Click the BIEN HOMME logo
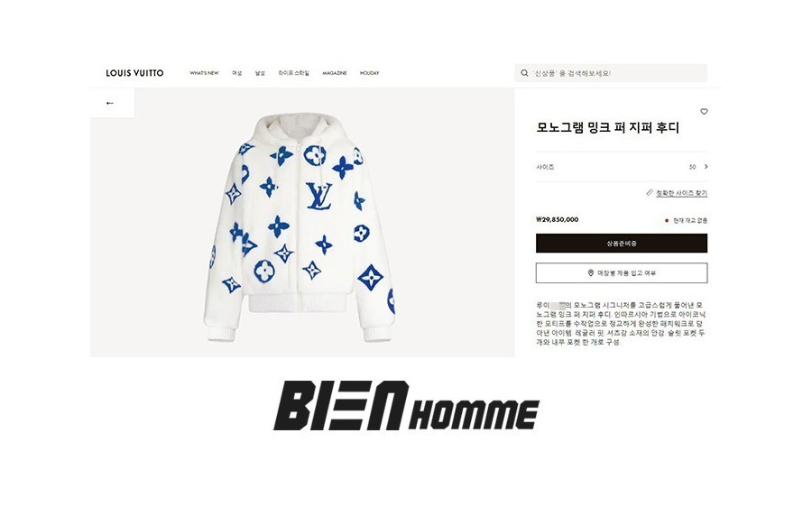This screenshot has width=812, height=516. pos(407,405)
